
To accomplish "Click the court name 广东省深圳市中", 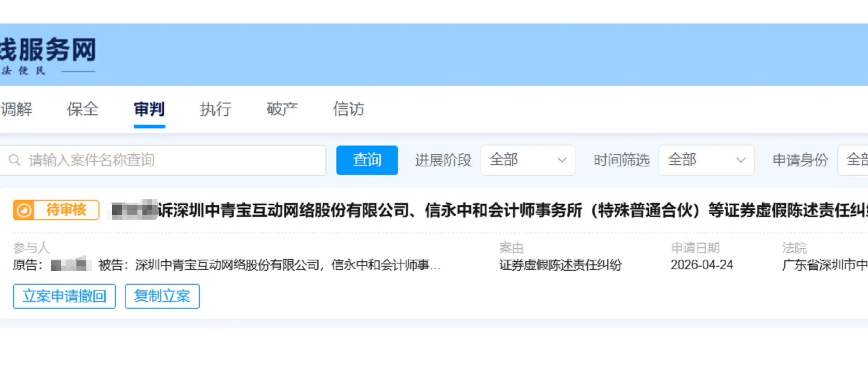I will [825, 265].
